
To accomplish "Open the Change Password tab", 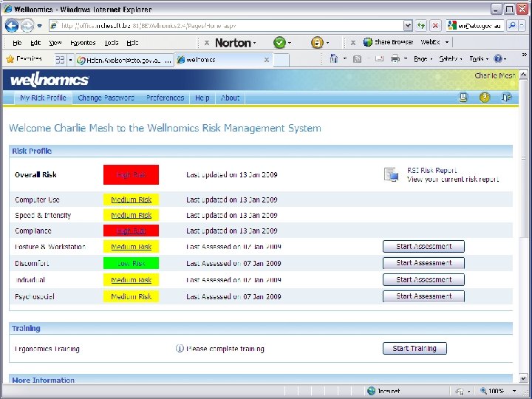I will click(106, 98).
